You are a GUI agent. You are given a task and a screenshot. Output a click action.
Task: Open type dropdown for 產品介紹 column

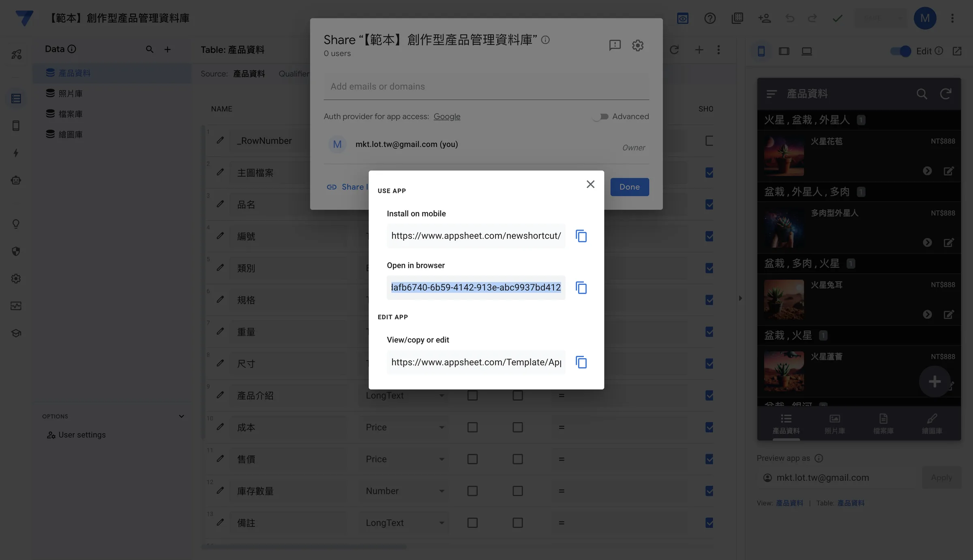click(405, 395)
